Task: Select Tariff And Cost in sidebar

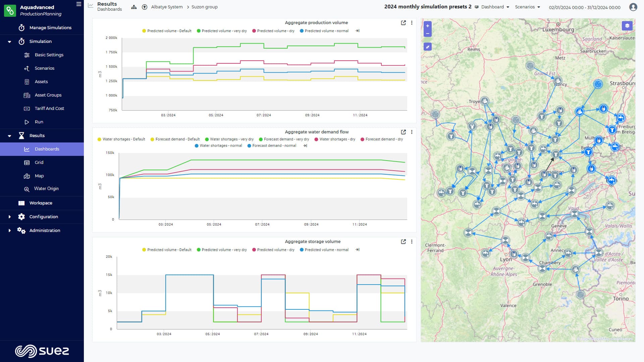Action: coord(49,109)
